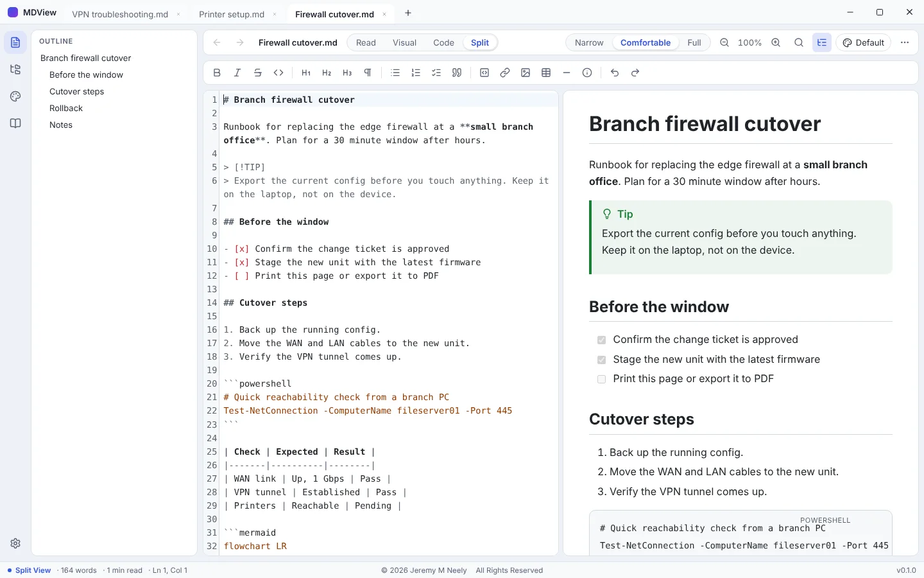Jump to Rollback in outline

click(66, 108)
